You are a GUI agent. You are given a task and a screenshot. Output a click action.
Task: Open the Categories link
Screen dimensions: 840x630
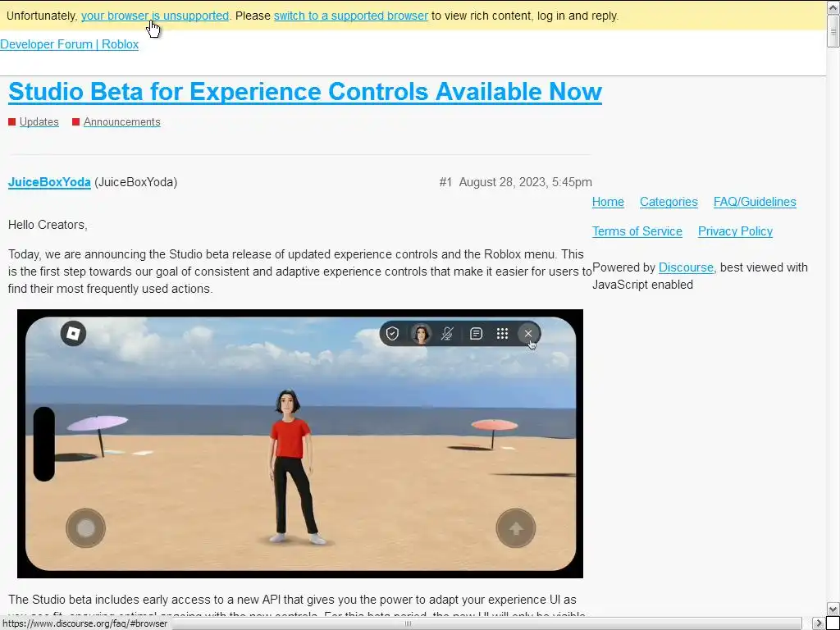pyautogui.click(x=669, y=202)
